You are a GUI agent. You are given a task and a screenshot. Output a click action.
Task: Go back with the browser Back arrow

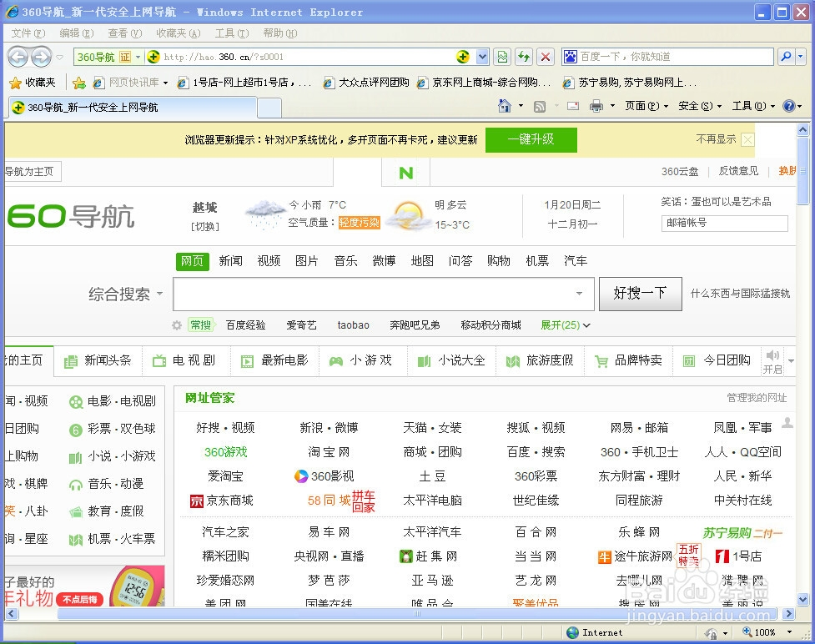pos(18,57)
